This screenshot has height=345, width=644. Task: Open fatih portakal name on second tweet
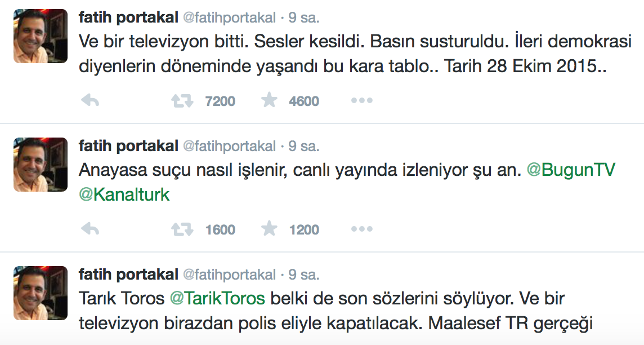(128, 147)
